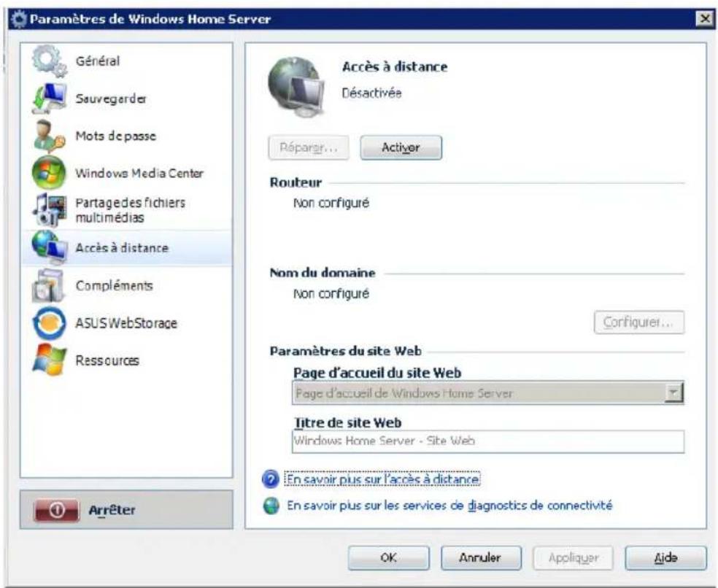Click Non configuré under Nom du domaine

(331, 293)
